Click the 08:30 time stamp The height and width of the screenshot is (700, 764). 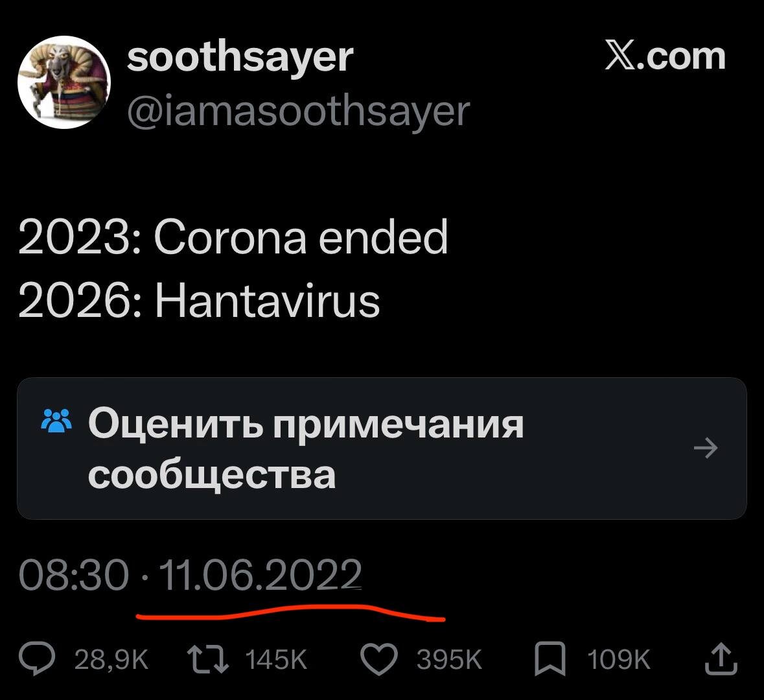click(x=74, y=574)
